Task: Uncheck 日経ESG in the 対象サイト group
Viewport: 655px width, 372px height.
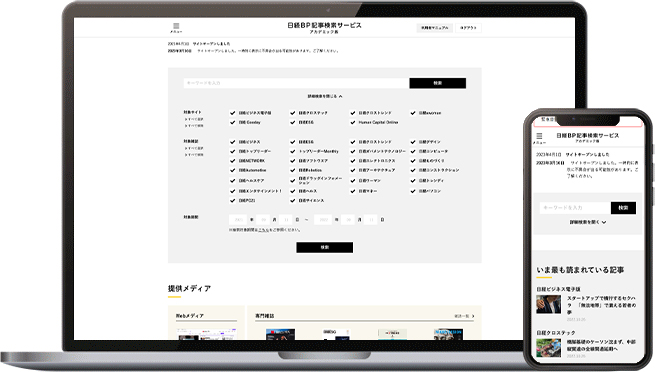Action: pos(292,122)
